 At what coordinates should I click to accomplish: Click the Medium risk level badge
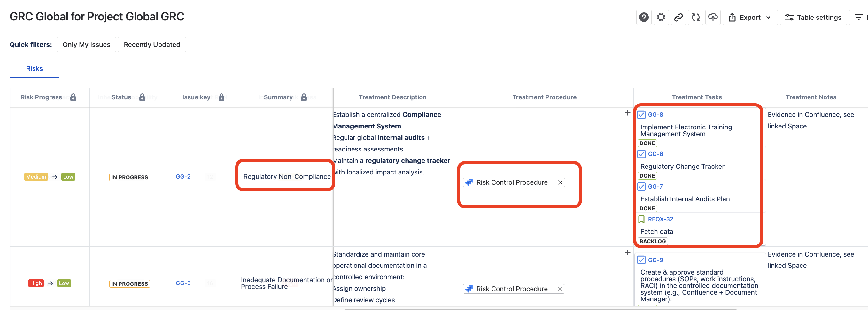pos(36,177)
